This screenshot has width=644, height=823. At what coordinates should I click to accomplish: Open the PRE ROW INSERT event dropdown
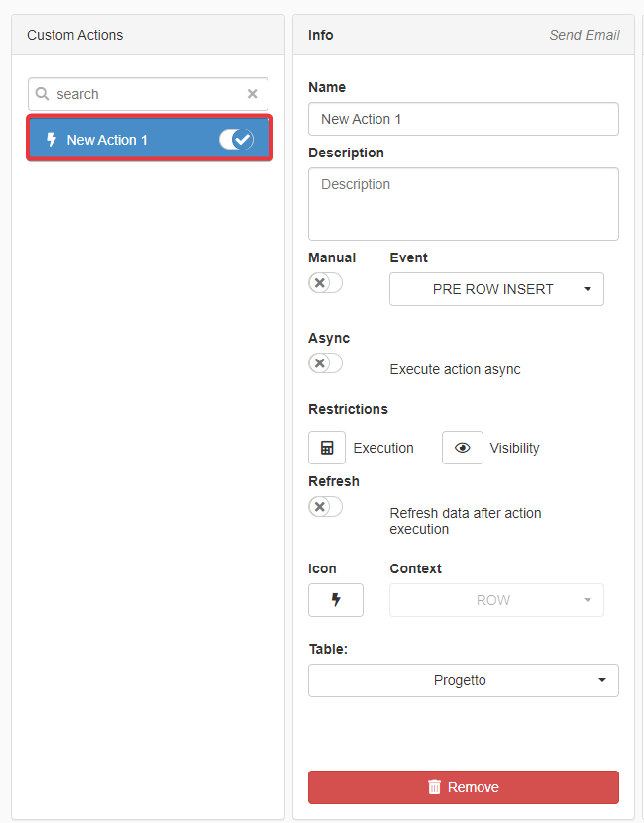click(496, 289)
